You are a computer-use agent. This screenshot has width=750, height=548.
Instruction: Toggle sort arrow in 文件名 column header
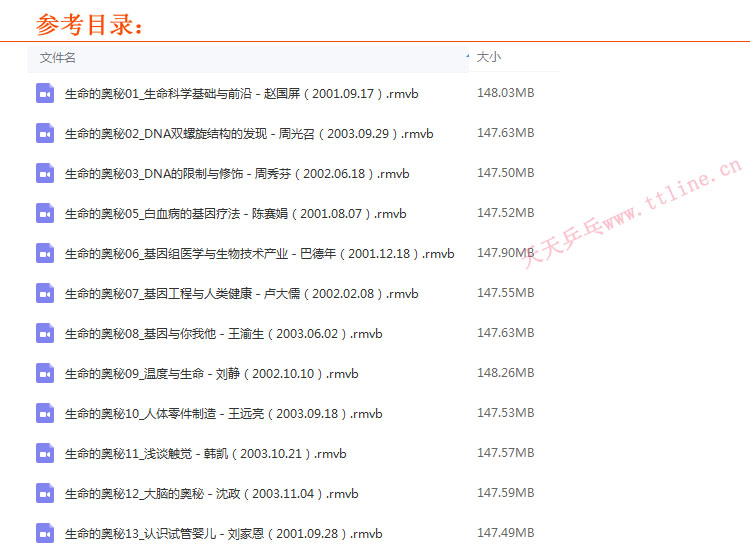click(467, 57)
